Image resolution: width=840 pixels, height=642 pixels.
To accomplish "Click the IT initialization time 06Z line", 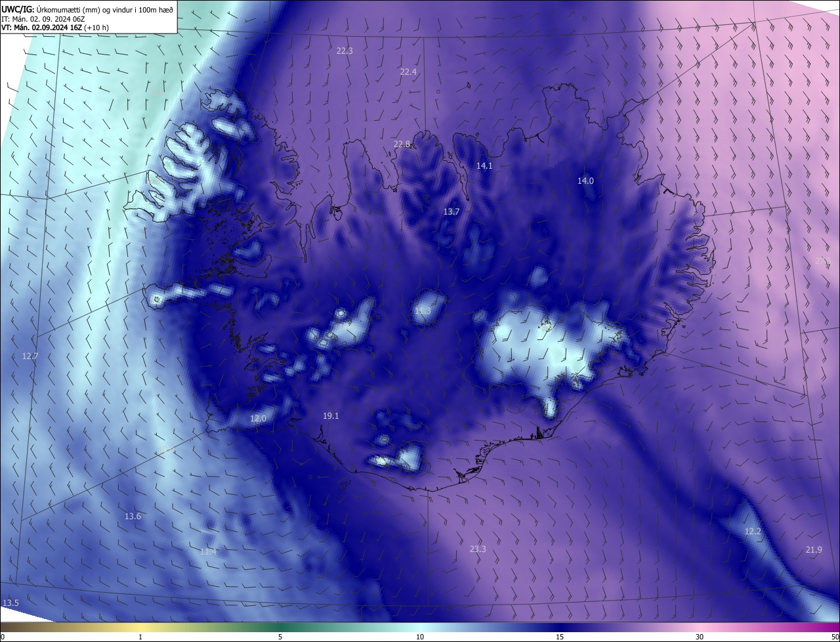I will tap(43, 19).
